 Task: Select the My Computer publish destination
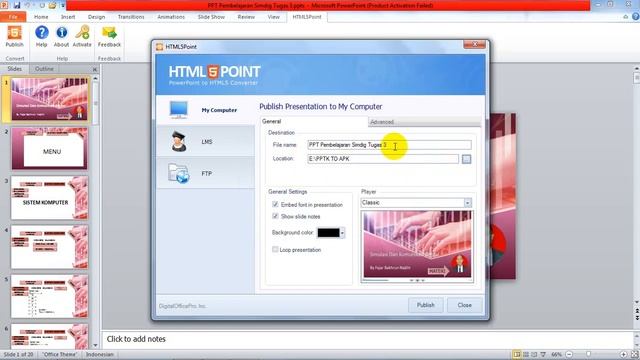tap(205, 110)
